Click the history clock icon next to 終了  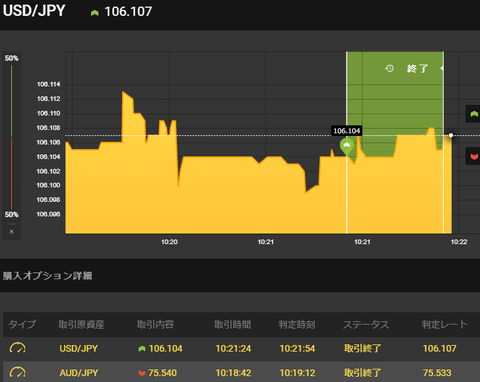[389, 68]
